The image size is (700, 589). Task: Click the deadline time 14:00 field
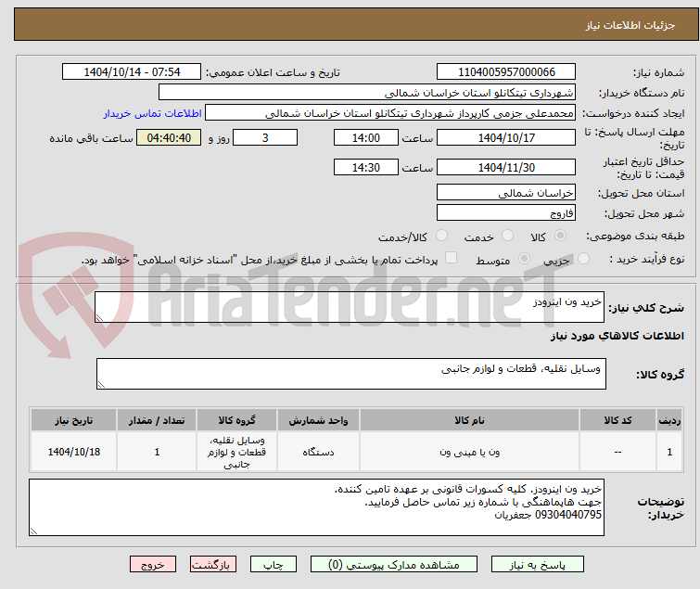coord(366,137)
